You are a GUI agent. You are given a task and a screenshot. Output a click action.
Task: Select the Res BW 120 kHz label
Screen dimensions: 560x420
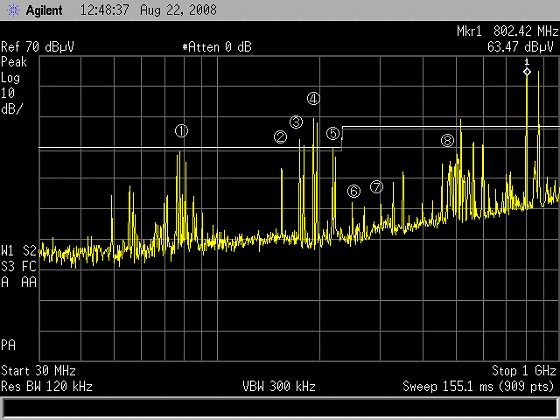point(47,386)
